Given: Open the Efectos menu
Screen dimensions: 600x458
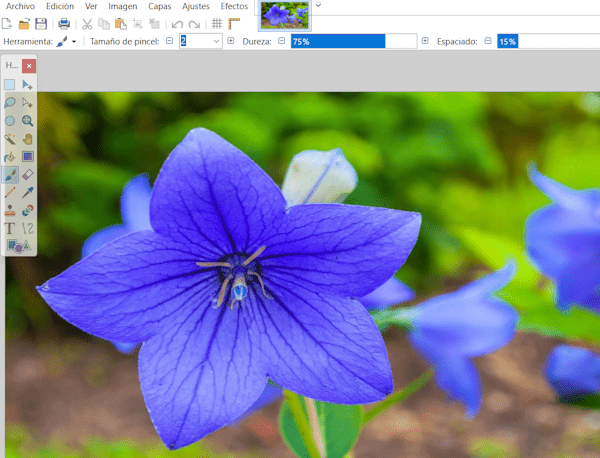Looking at the screenshot, I should [234, 6].
